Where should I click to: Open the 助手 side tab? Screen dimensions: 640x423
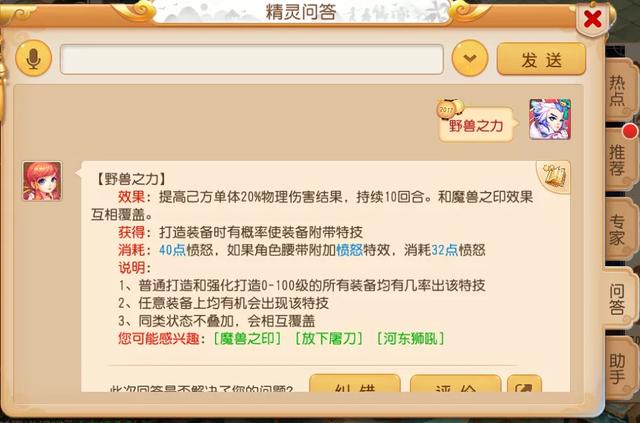[618, 368]
